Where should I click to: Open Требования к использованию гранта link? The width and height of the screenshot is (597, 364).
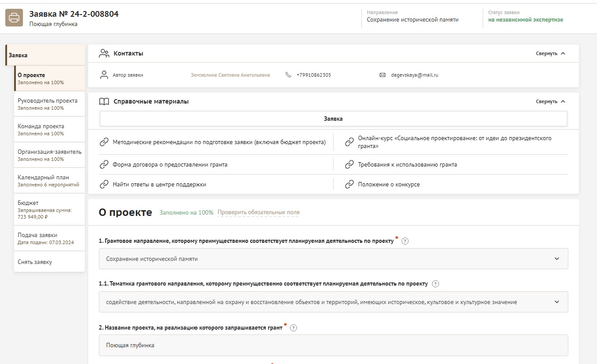pos(407,164)
